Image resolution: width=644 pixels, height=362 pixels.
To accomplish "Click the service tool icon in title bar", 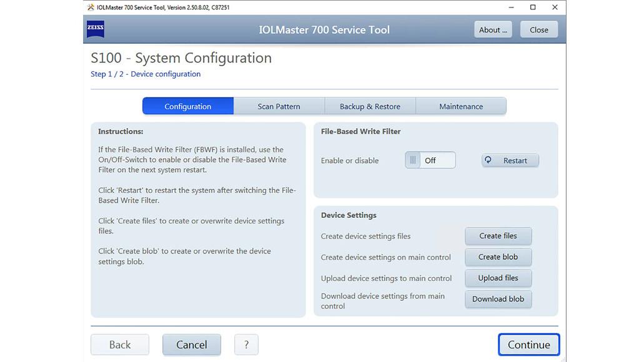I will pos(91,7).
